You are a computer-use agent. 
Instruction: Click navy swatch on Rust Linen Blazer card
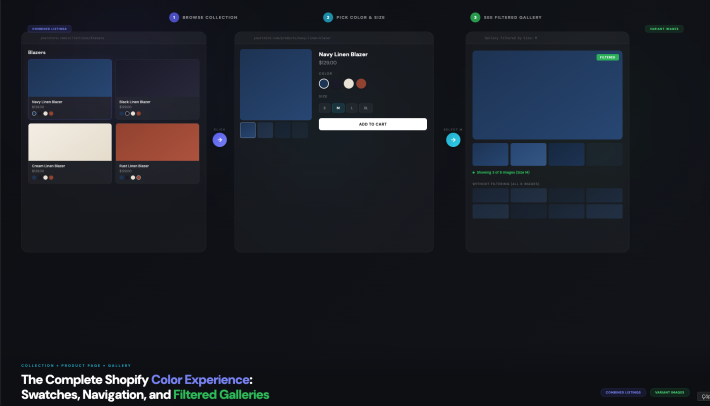[x=121, y=177]
